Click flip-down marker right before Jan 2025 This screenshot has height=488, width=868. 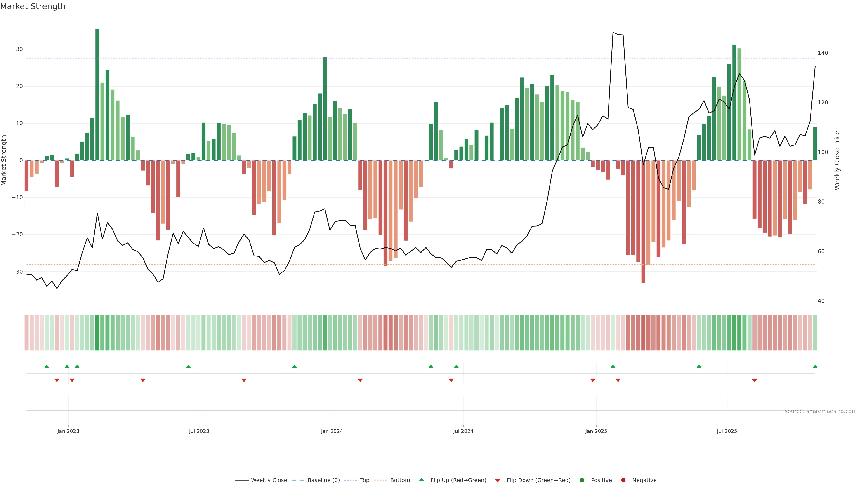[x=593, y=380]
